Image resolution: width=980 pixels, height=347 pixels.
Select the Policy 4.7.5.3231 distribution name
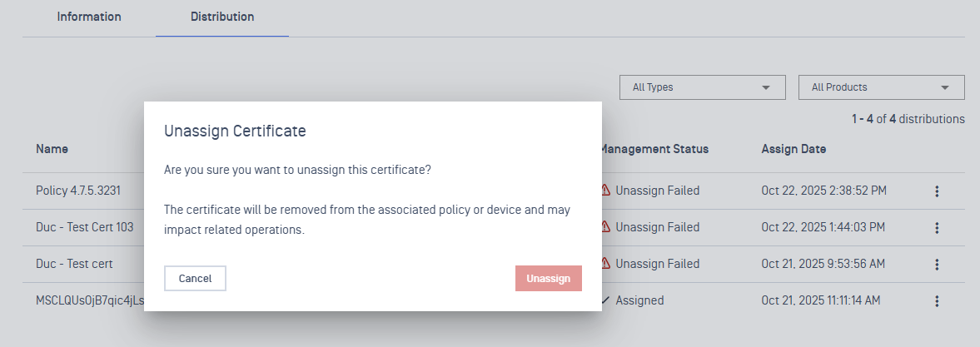coord(78,191)
